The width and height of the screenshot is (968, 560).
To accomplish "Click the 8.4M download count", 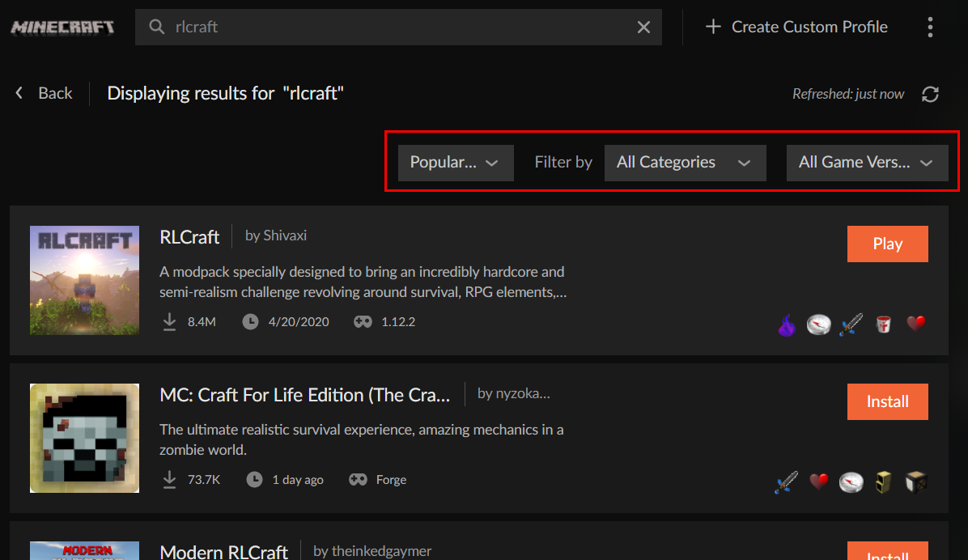I will tap(202, 321).
